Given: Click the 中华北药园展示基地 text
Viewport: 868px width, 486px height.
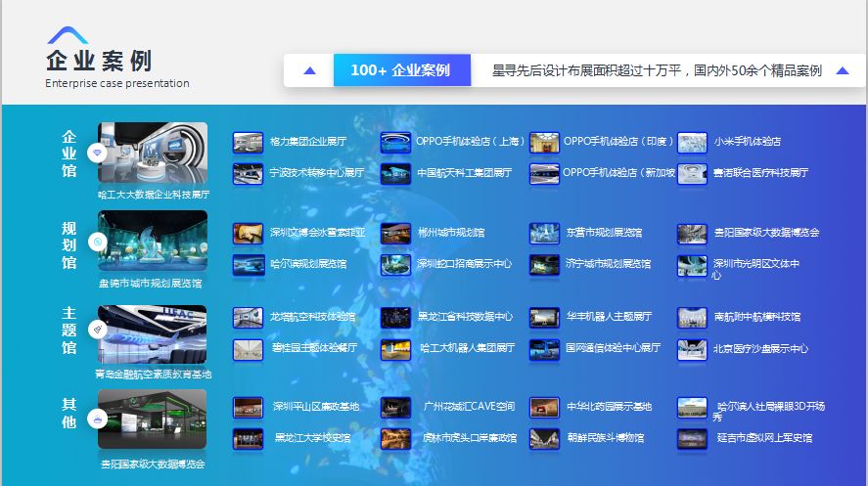Looking at the screenshot, I should (x=609, y=407).
